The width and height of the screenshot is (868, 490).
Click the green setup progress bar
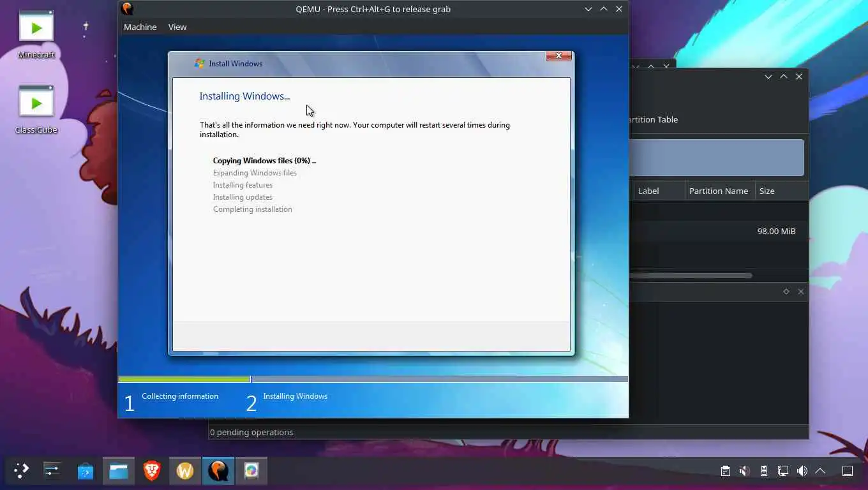click(x=184, y=380)
